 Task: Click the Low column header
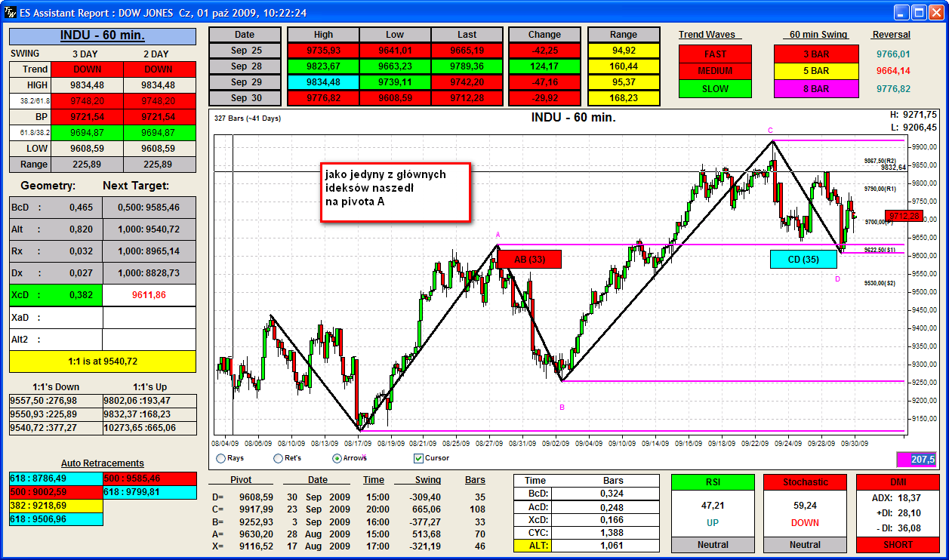point(395,35)
